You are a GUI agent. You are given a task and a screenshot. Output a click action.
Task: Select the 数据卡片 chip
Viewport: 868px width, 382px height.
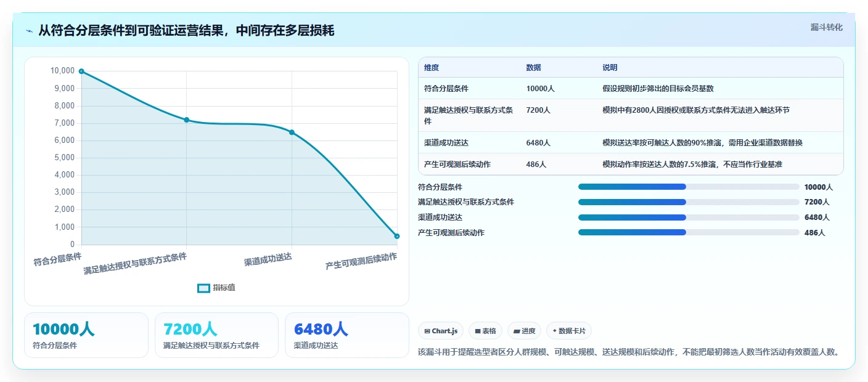[x=569, y=331]
